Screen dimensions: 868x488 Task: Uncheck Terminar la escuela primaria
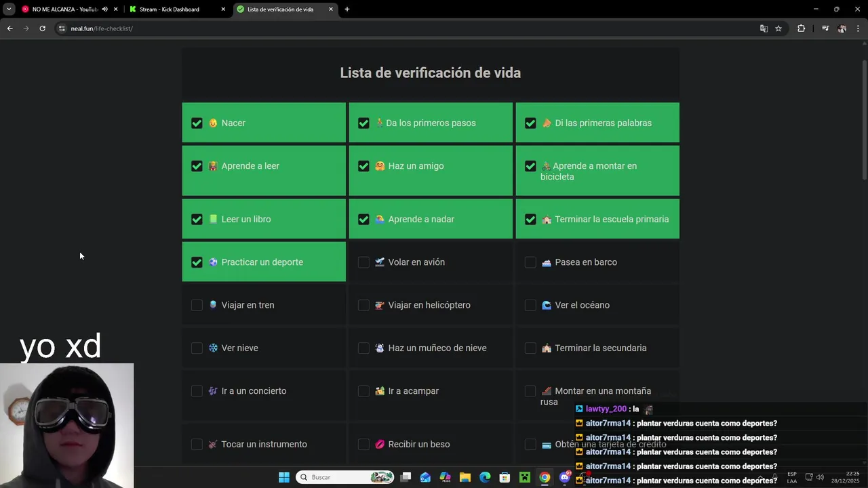click(x=530, y=219)
